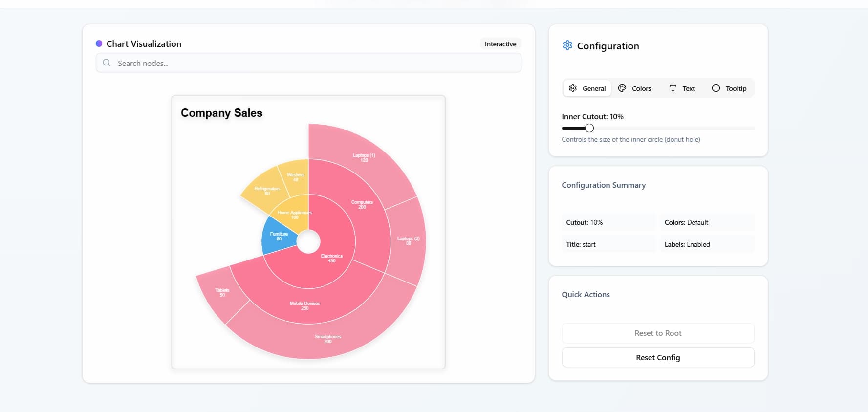The width and height of the screenshot is (868, 412).
Task: Click the Reset Config button
Action: pyautogui.click(x=658, y=357)
